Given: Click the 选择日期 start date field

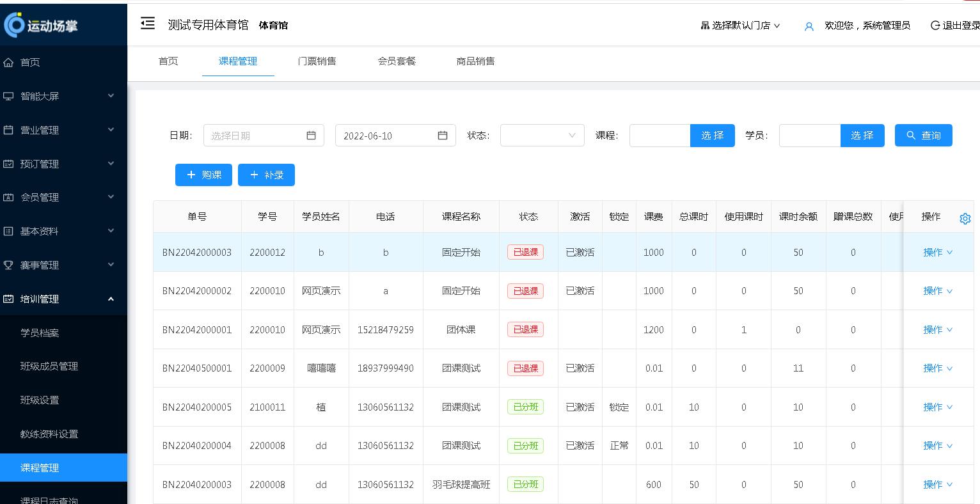Looking at the screenshot, I should (x=256, y=135).
